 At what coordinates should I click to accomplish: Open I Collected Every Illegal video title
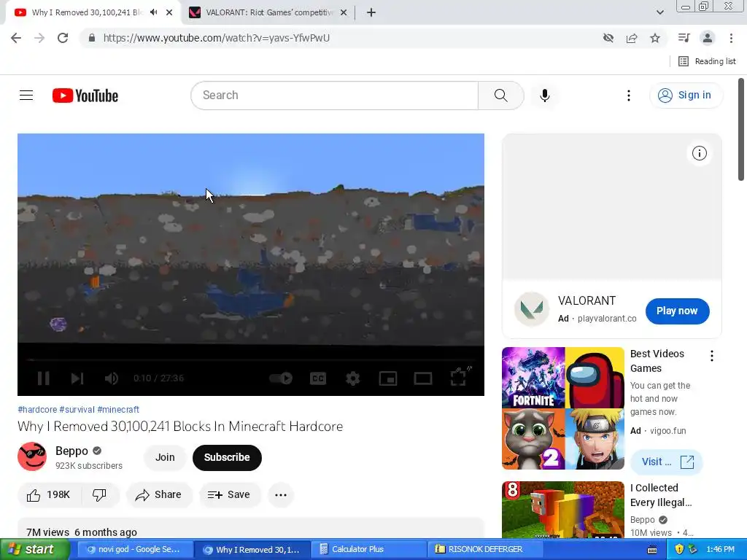661,495
